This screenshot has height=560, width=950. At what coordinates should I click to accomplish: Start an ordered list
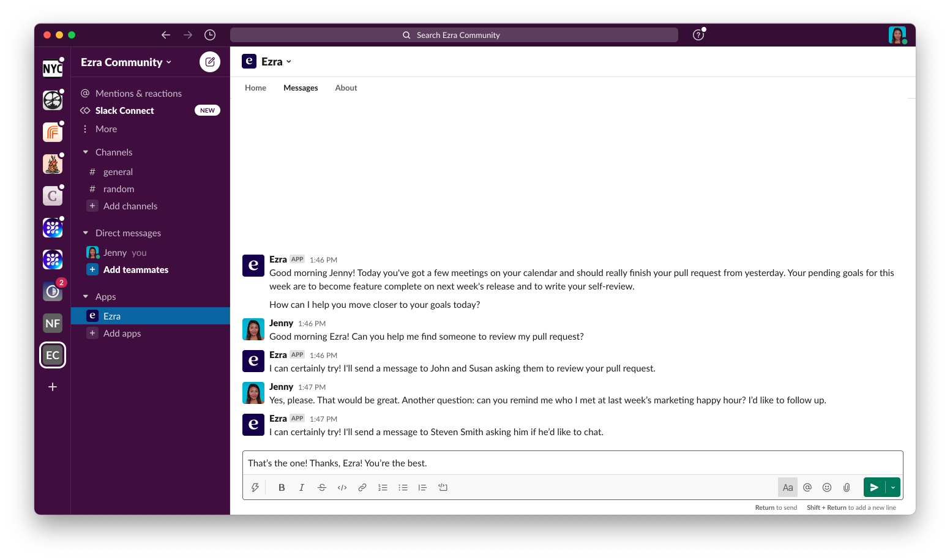pos(383,487)
